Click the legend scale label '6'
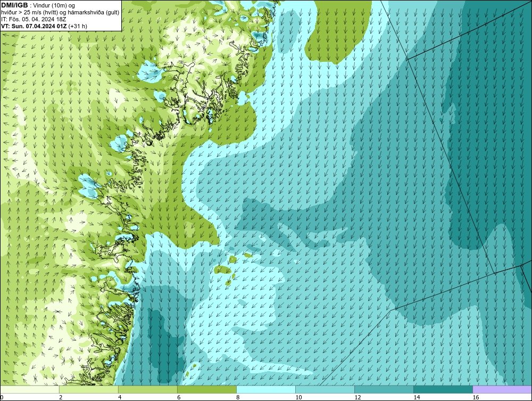The height and width of the screenshot is (401, 532). pos(179,398)
